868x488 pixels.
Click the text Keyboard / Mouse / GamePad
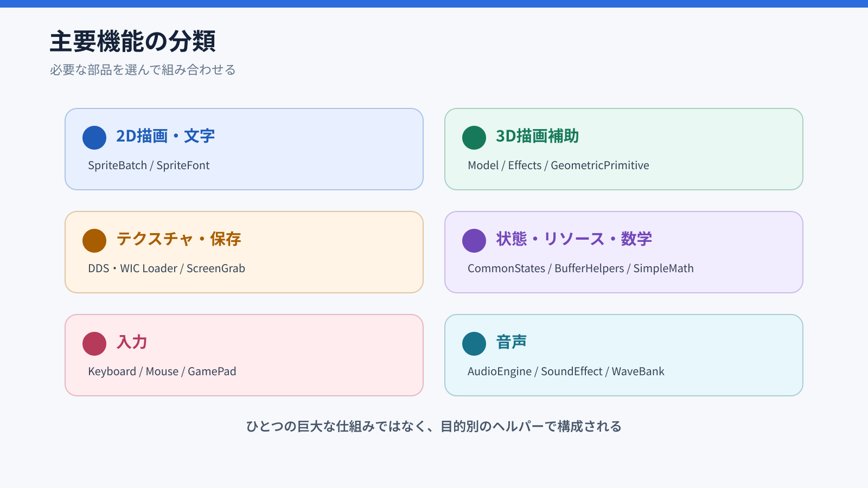(x=162, y=371)
